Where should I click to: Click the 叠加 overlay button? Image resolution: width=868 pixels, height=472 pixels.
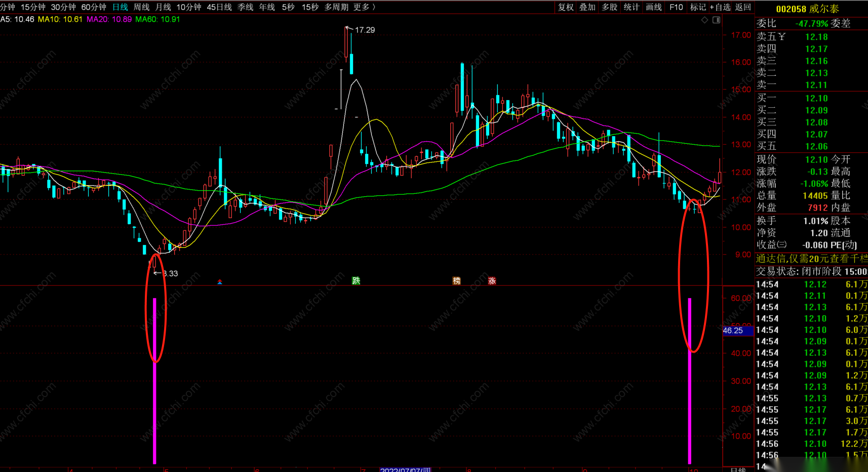coord(587,7)
